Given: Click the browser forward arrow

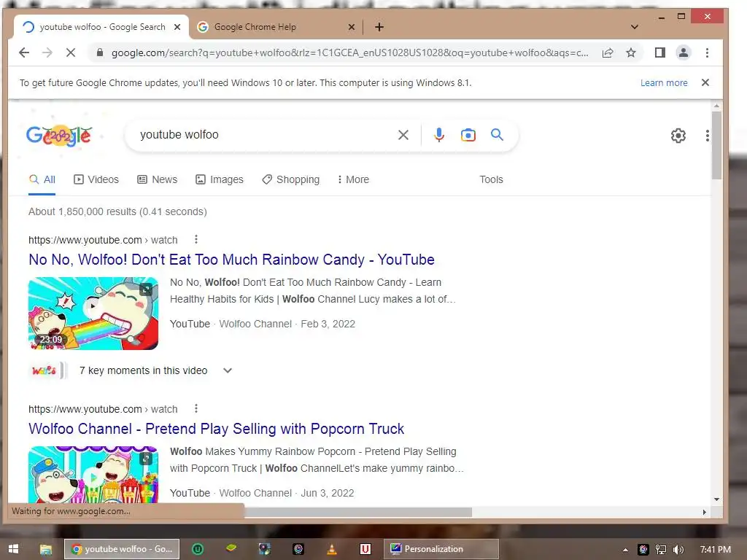Looking at the screenshot, I should click(x=47, y=52).
